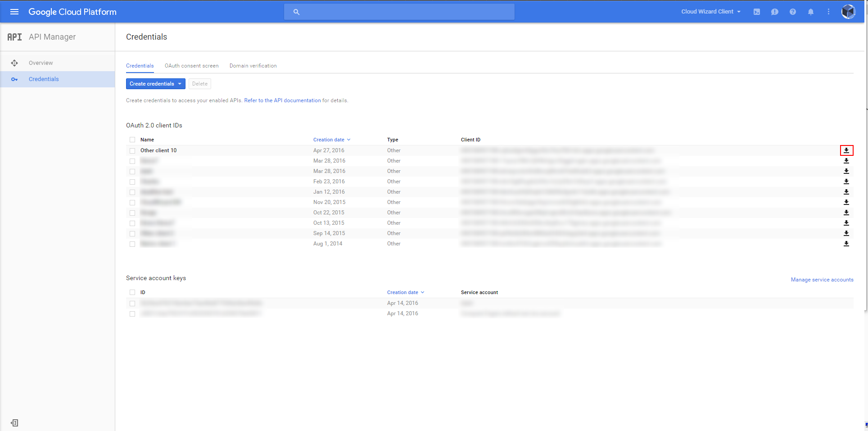The image size is (868, 431).
Task: Check the Nov 20, 2015 row
Action: tap(132, 203)
